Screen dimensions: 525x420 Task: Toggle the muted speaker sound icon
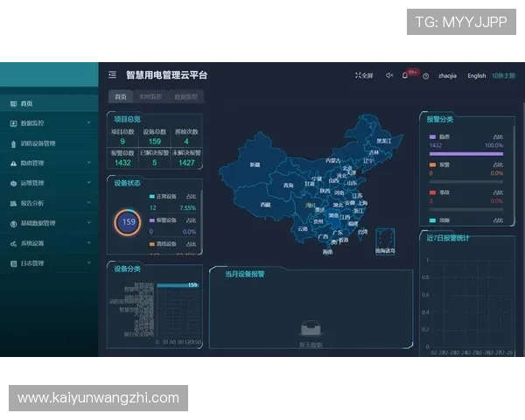(389, 75)
